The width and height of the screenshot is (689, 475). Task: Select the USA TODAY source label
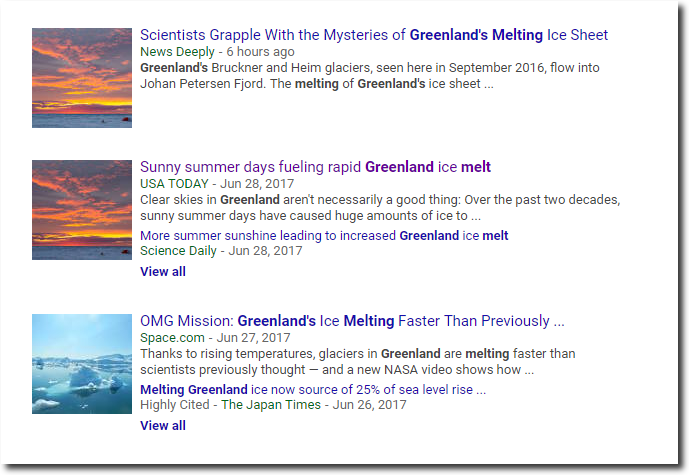[174, 184]
